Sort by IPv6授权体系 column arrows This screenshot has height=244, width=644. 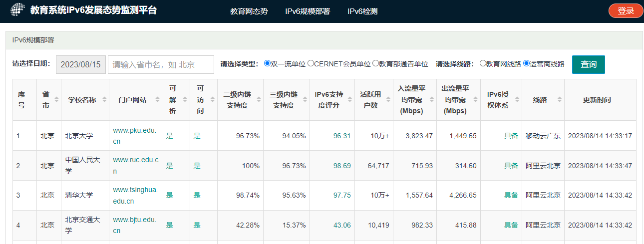pos(517,100)
